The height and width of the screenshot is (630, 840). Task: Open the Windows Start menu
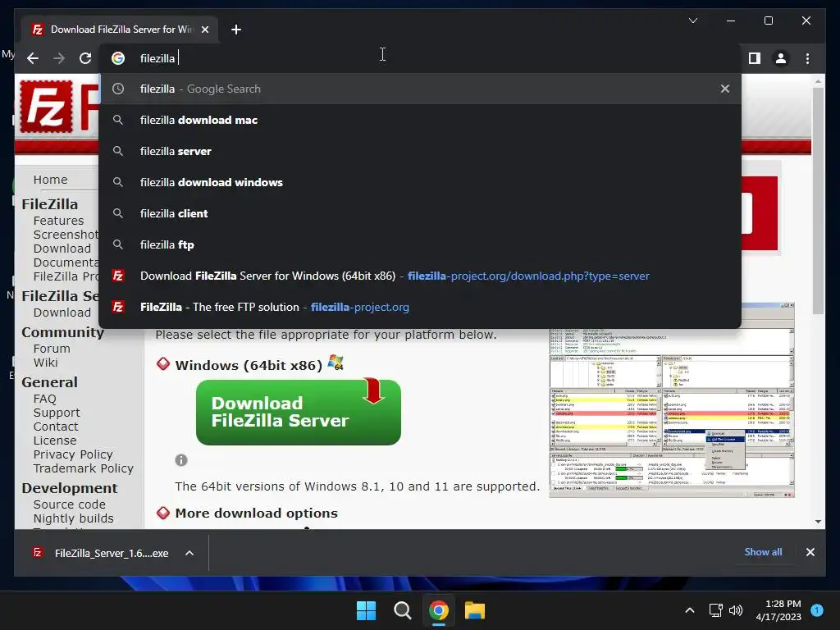pos(367,610)
